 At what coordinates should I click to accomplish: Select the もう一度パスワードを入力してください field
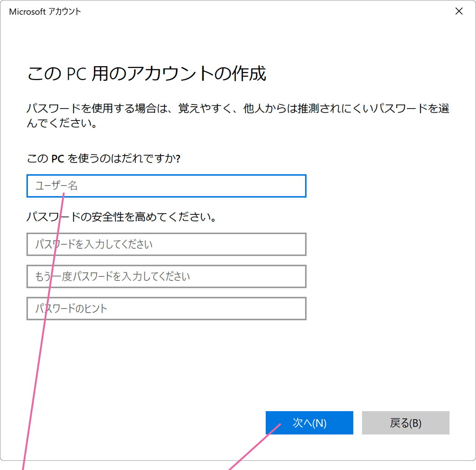(166, 277)
